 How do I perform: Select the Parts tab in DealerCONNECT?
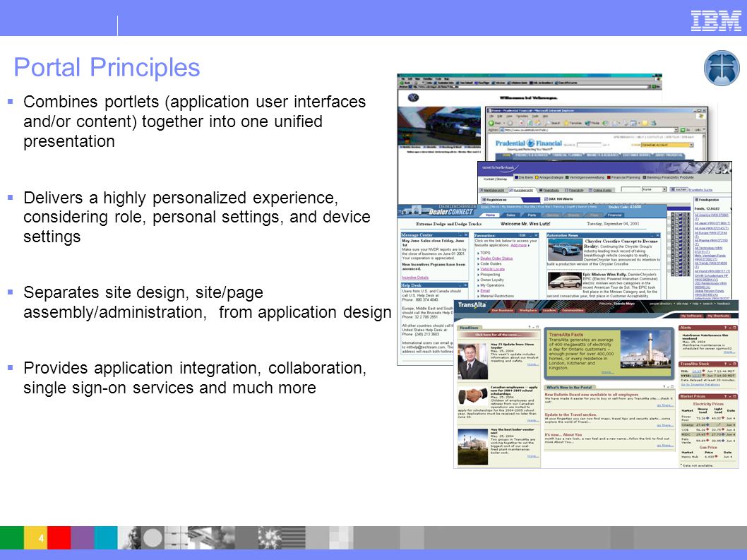[x=532, y=215]
